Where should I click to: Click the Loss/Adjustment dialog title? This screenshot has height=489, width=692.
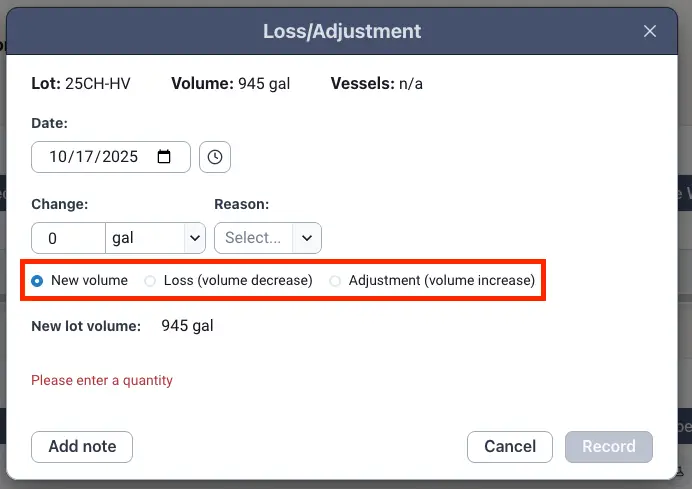[x=342, y=31]
